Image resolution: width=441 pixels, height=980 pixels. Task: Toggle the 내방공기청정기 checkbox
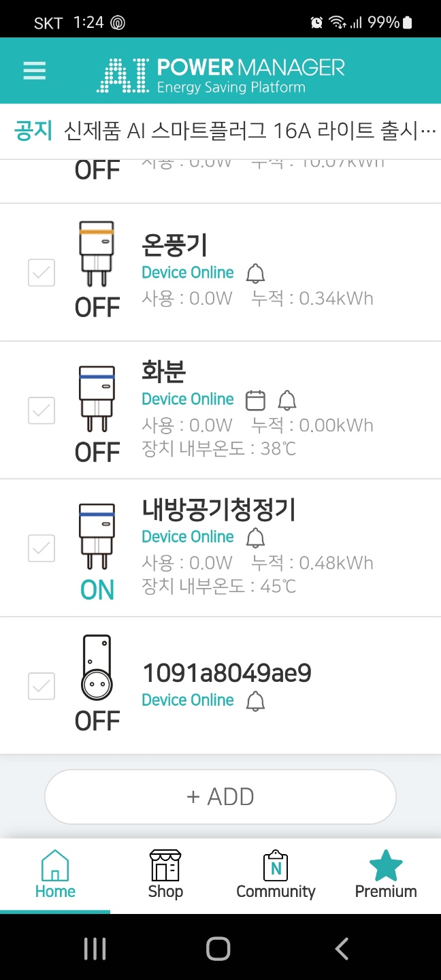pos(42,549)
